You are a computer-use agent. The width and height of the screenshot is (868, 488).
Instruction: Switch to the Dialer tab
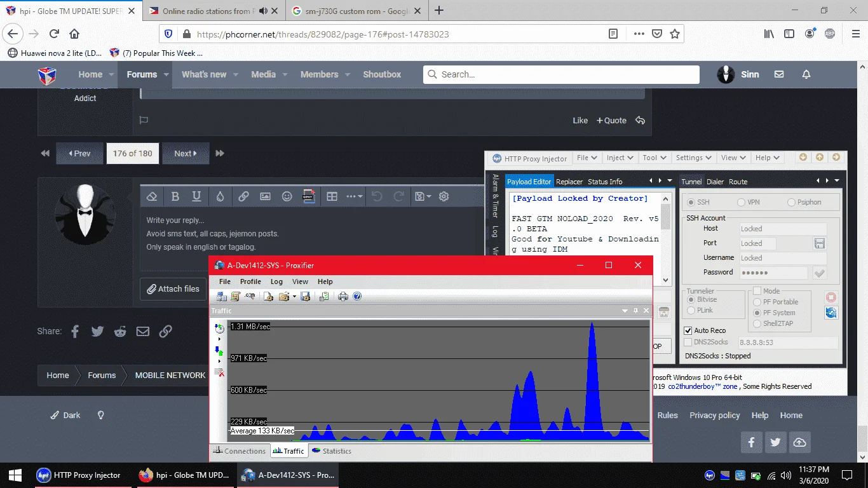715,182
